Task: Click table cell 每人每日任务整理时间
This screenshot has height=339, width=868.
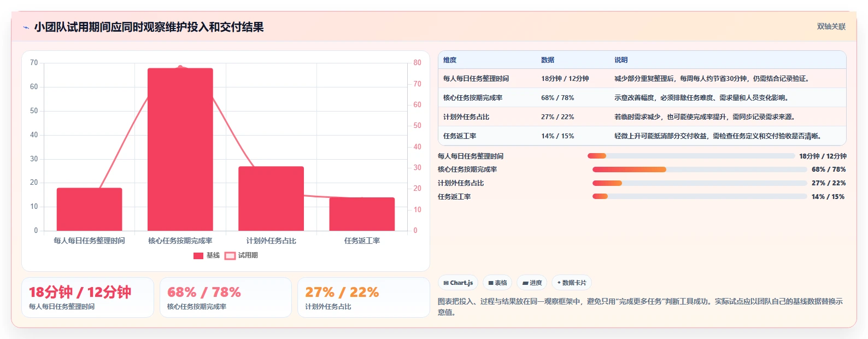Action: click(x=476, y=79)
